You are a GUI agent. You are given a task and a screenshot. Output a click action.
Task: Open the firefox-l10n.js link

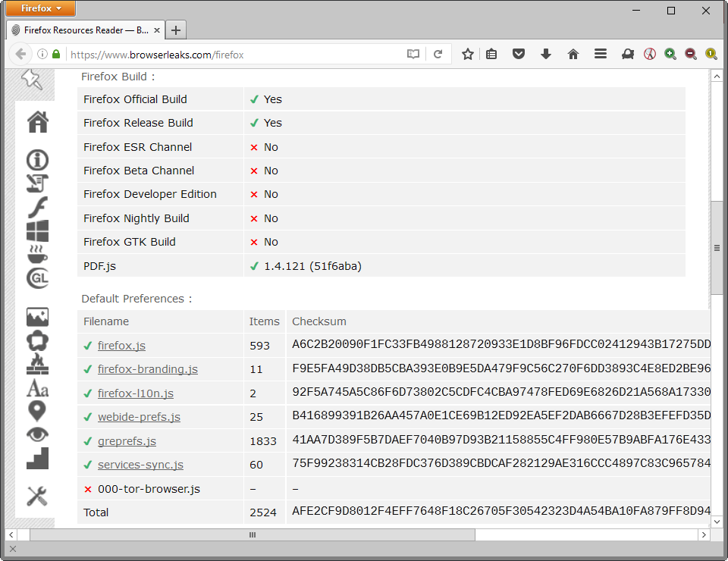point(136,393)
